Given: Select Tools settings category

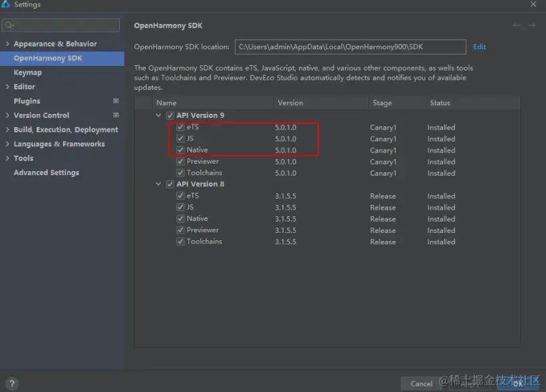Looking at the screenshot, I should pyautogui.click(x=23, y=158).
